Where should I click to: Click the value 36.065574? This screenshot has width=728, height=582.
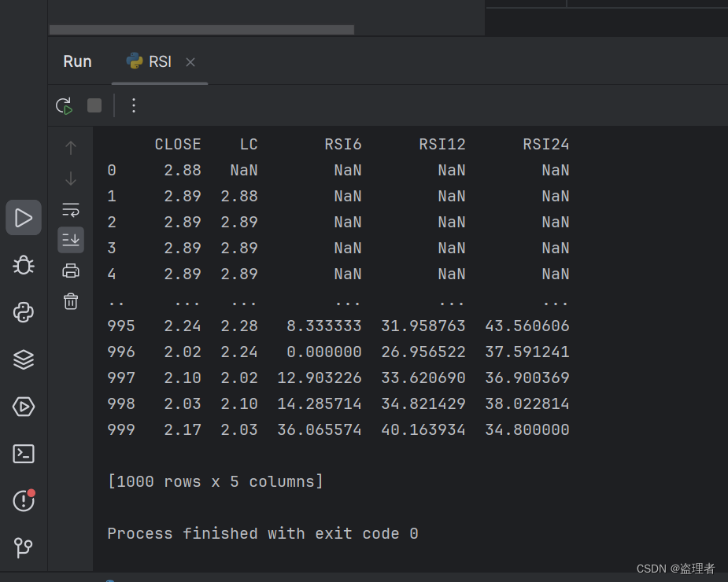319,429
